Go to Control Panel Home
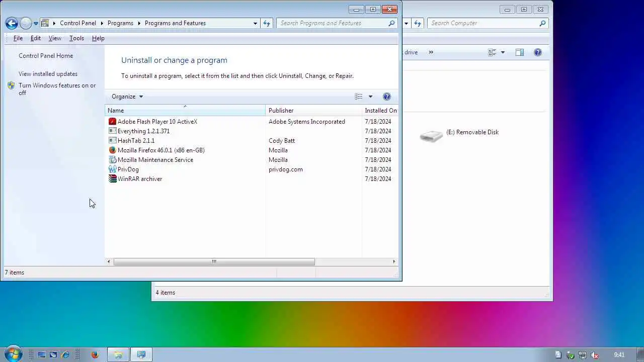The image size is (644, 362). [46, 56]
